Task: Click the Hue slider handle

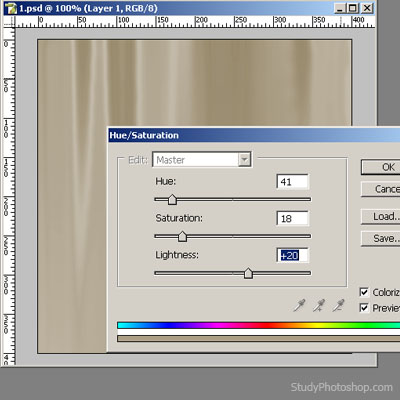Action: [x=172, y=199]
